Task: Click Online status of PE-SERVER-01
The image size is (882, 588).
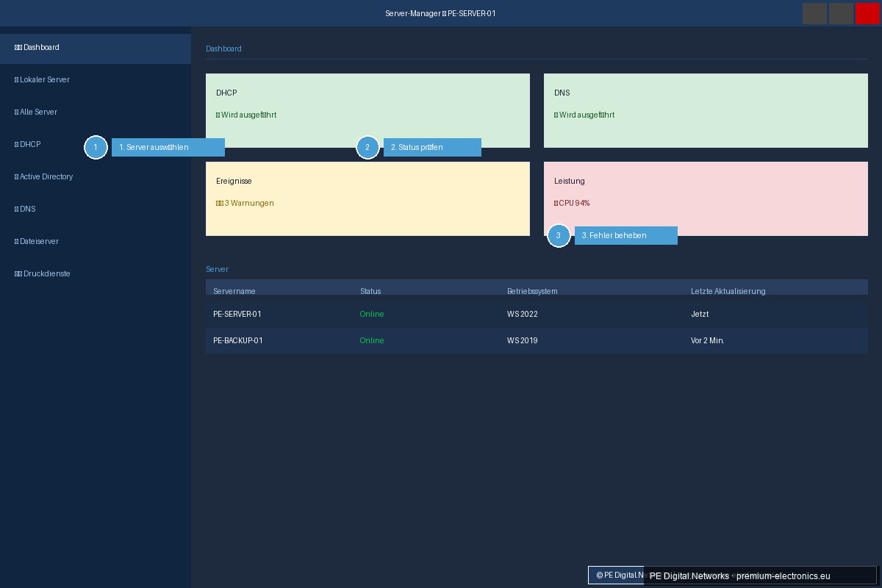Action: point(372,315)
